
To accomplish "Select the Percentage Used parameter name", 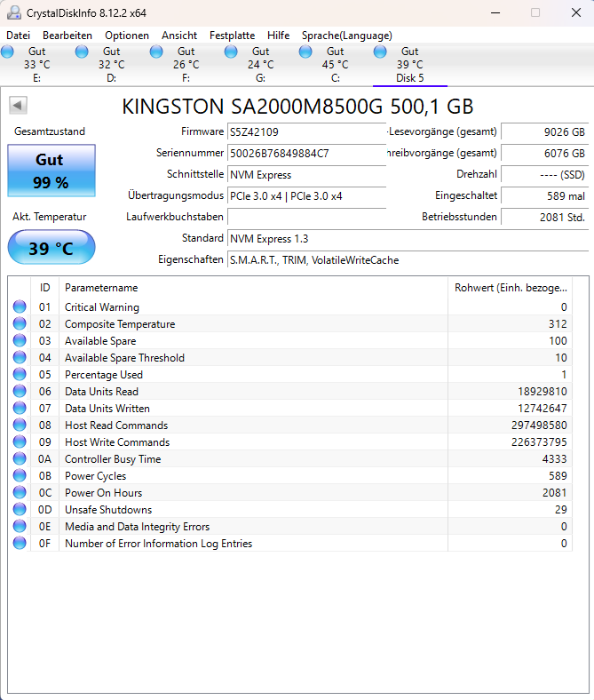I will pos(104,375).
